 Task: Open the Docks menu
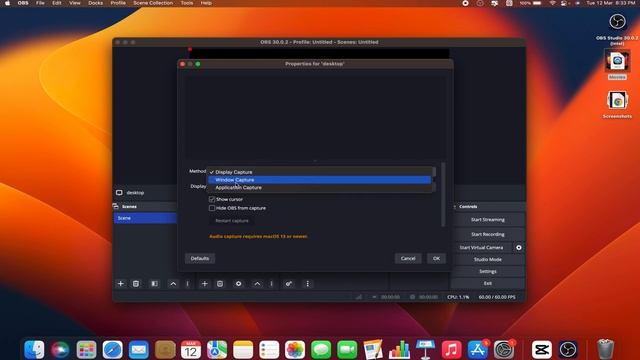tap(96, 3)
